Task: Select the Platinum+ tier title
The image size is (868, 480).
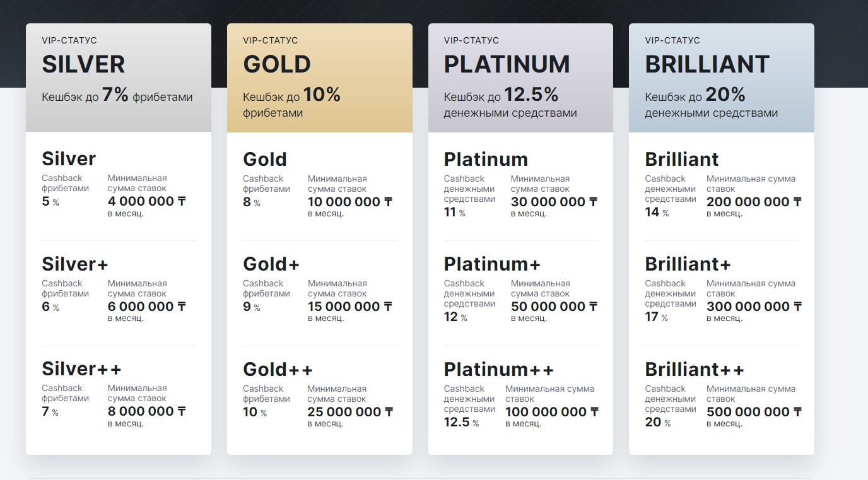Action: tap(492, 264)
